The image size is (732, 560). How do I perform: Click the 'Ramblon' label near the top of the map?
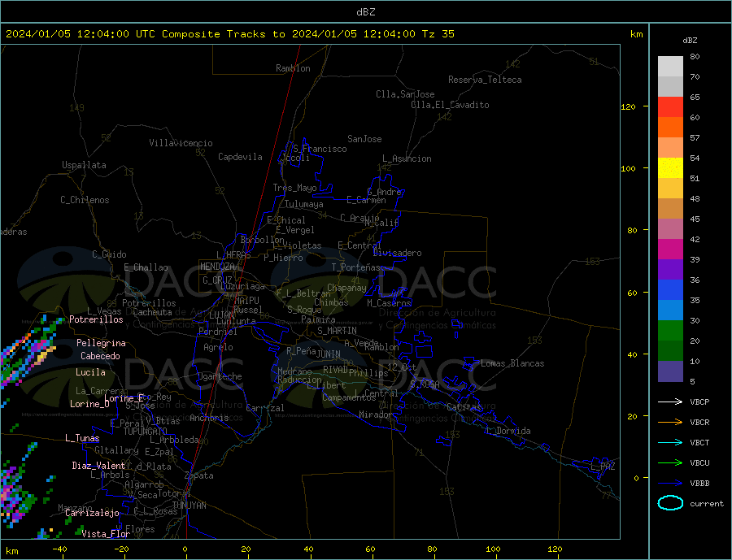pos(293,68)
